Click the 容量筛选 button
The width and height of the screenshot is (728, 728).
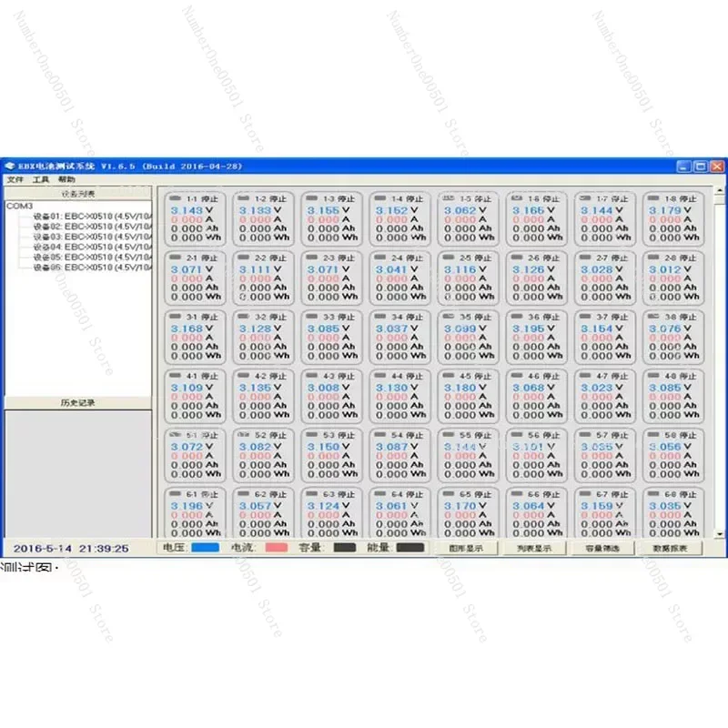click(x=602, y=549)
